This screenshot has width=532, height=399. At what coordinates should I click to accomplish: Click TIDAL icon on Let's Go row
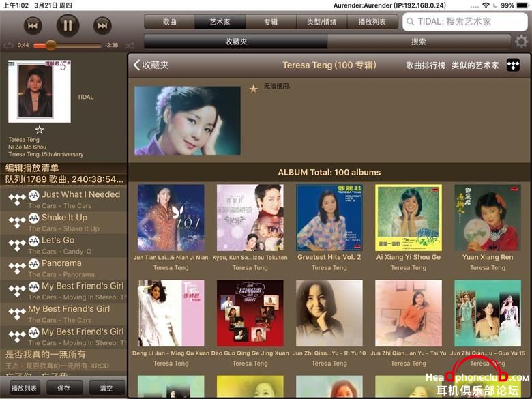point(17,246)
